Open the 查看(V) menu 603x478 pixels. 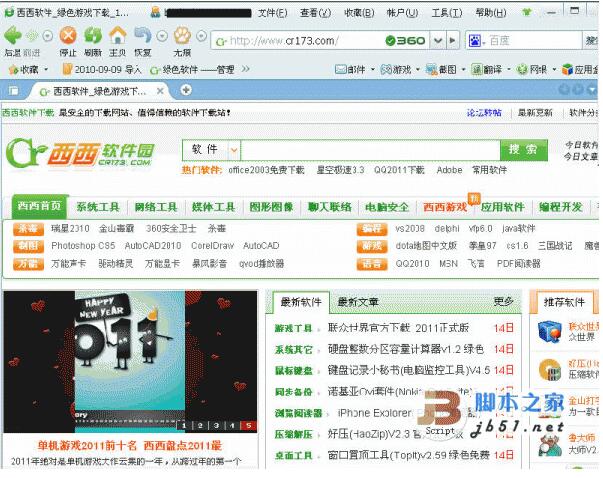[x=315, y=13]
